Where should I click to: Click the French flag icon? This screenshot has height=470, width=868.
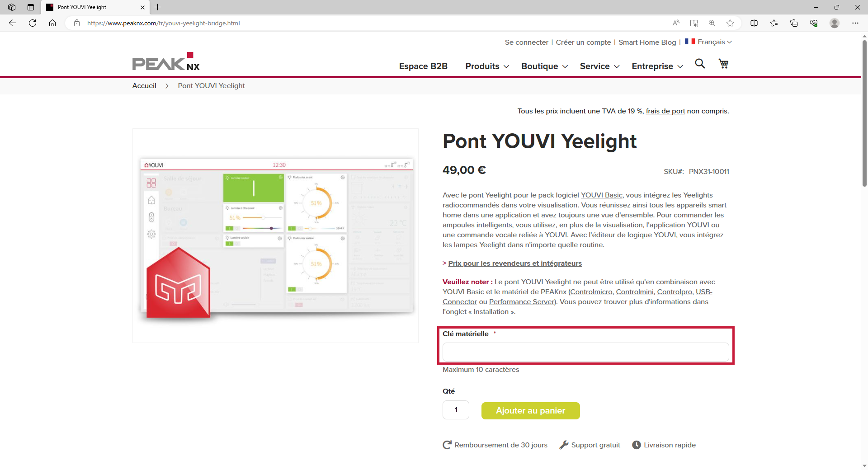pyautogui.click(x=690, y=42)
